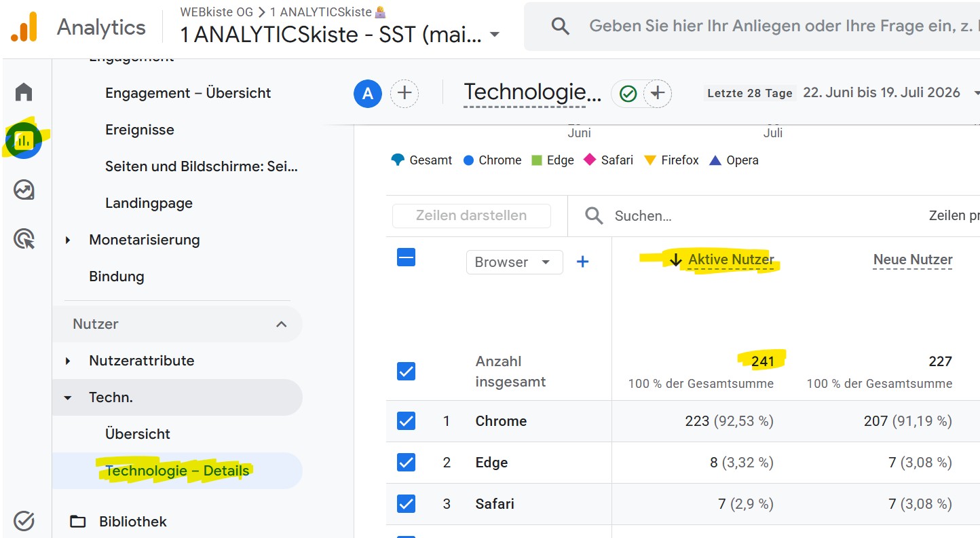Image resolution: width=980 pixels, height=538 pixels.
Task: Add a comparison with the plus circle beside A
Action: (404, 94)
